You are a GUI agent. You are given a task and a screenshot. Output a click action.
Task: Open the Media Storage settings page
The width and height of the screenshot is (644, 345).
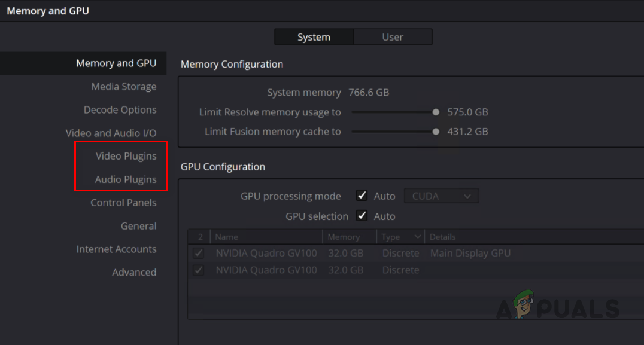(x=124, y=86)
